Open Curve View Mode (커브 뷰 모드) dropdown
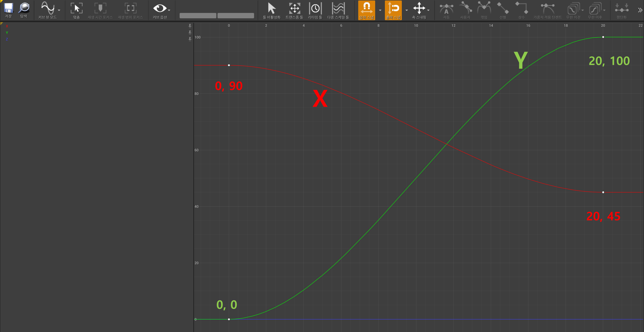Viewport: 644px width, 332px height. click(59, 10)
